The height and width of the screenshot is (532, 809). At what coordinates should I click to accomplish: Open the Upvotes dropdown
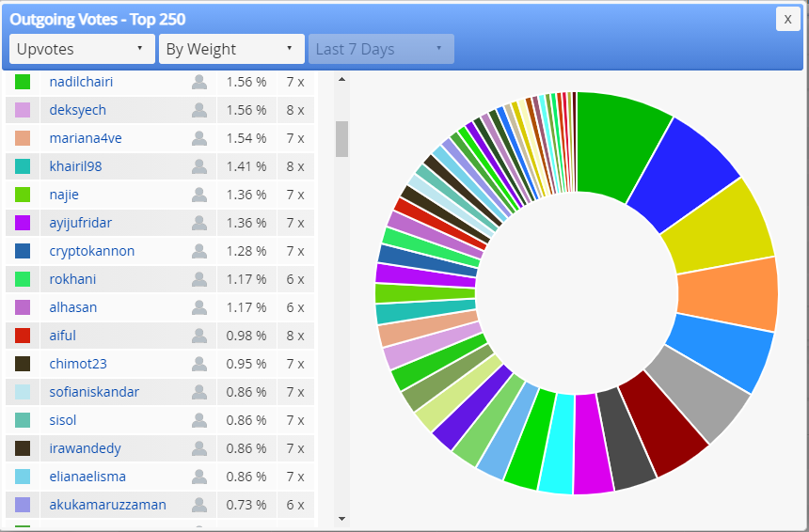pyautogui.click(x=82, y=49)
